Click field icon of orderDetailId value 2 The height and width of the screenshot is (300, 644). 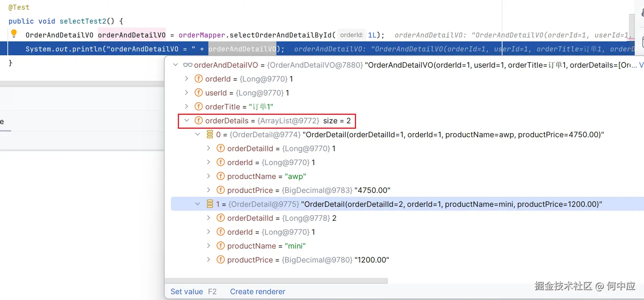(221, 218)
